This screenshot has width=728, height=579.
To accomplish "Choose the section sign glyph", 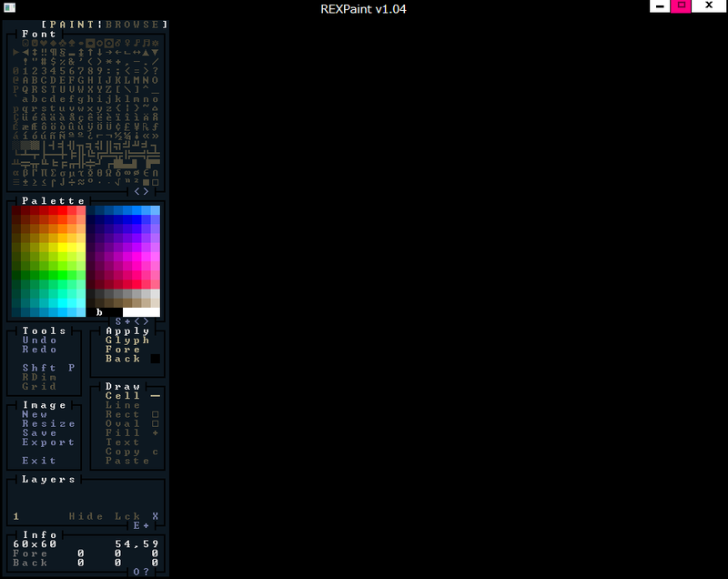I will tap(62, 53).
